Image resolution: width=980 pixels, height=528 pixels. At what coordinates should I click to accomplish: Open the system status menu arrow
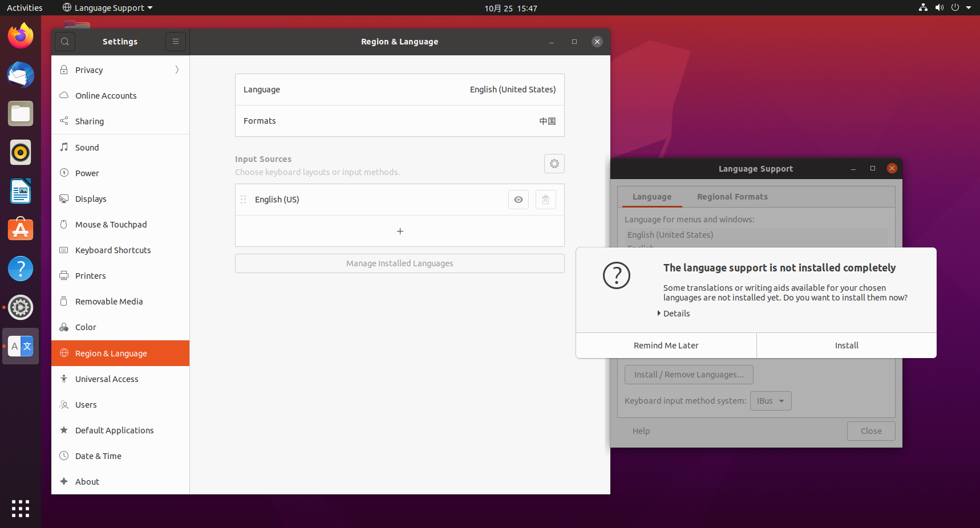pyautogui.click(x=969, y=8)
